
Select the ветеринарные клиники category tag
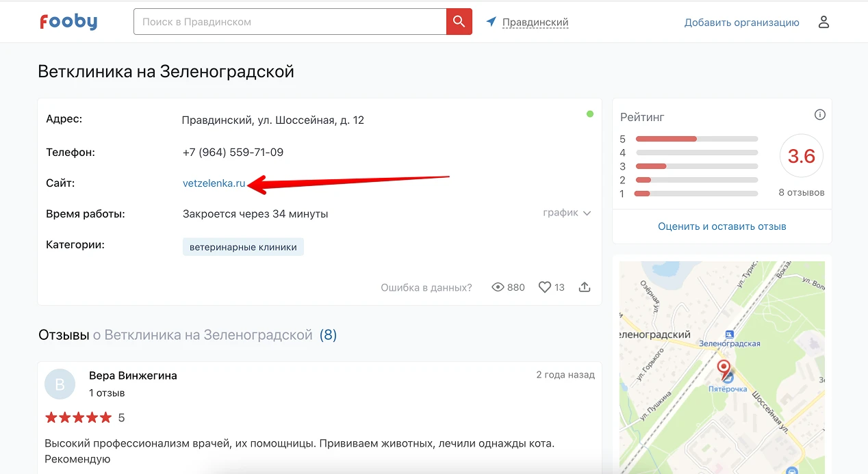tap(243, 247)
